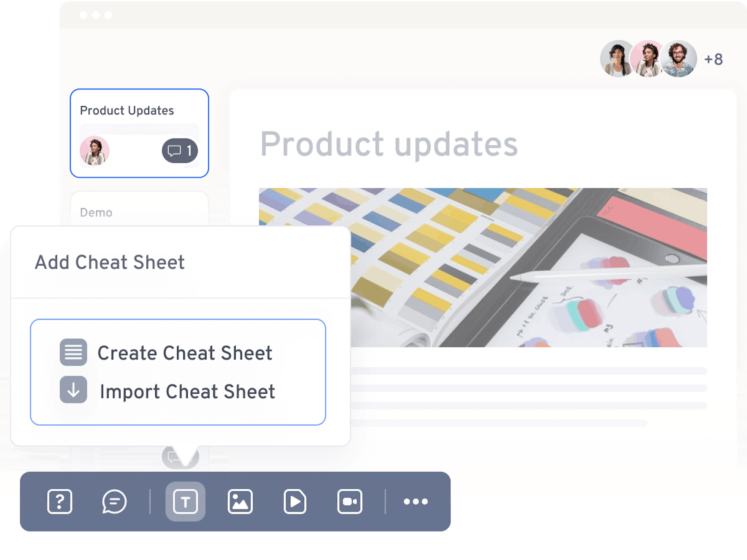Click the camera recording toolbar icon
This screenshot has height=560, width=747.
349,501
